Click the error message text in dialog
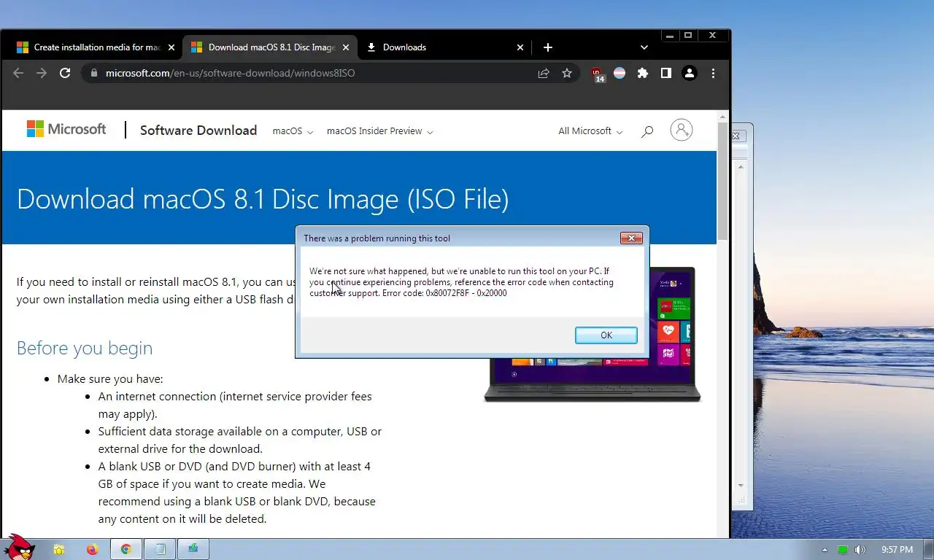This screenshot has height=560, width=934. pyautogui.click(x=461, y=282)
